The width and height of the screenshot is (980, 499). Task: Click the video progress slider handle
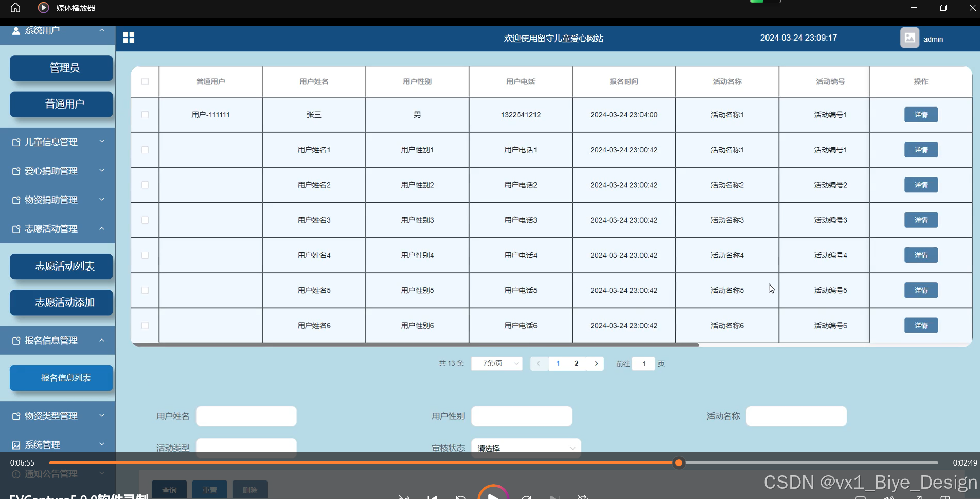[x=679, y=463]
